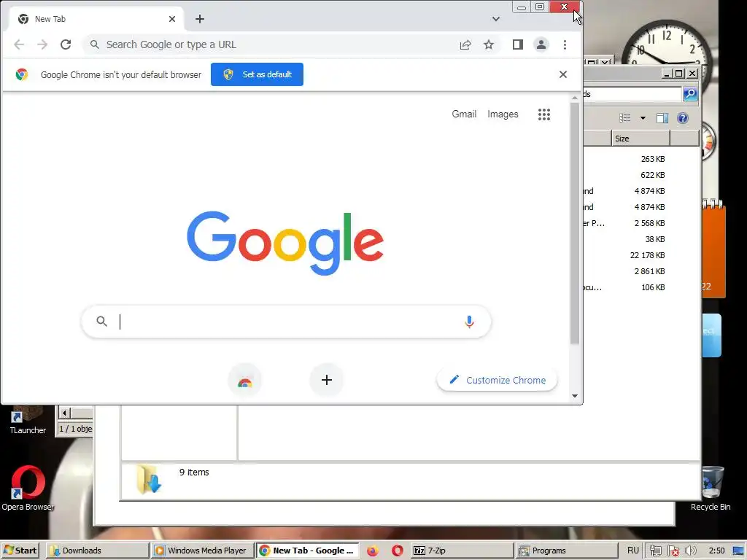This screenshot has height=560, width=747.
Task: Open the tab search chevron
Action: coord(496,19)
